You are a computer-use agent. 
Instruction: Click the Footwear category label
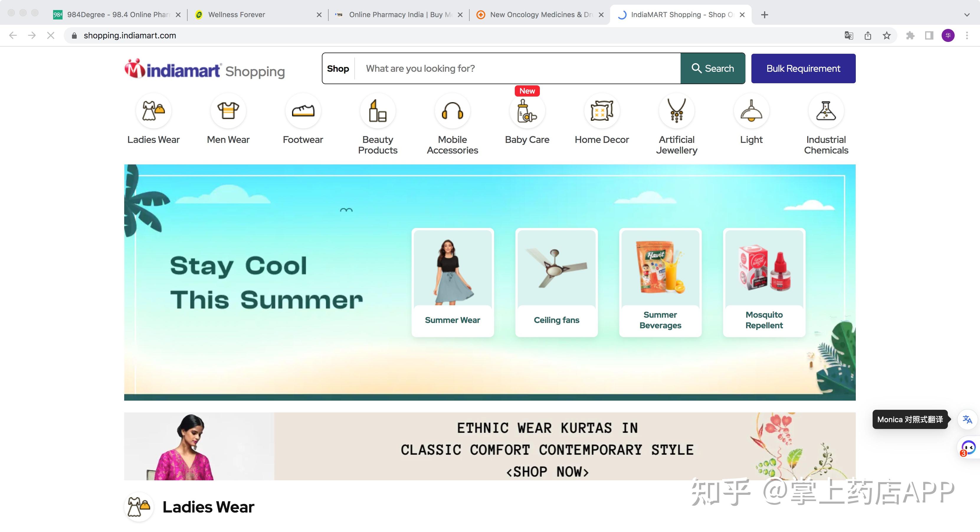[303, 140]
